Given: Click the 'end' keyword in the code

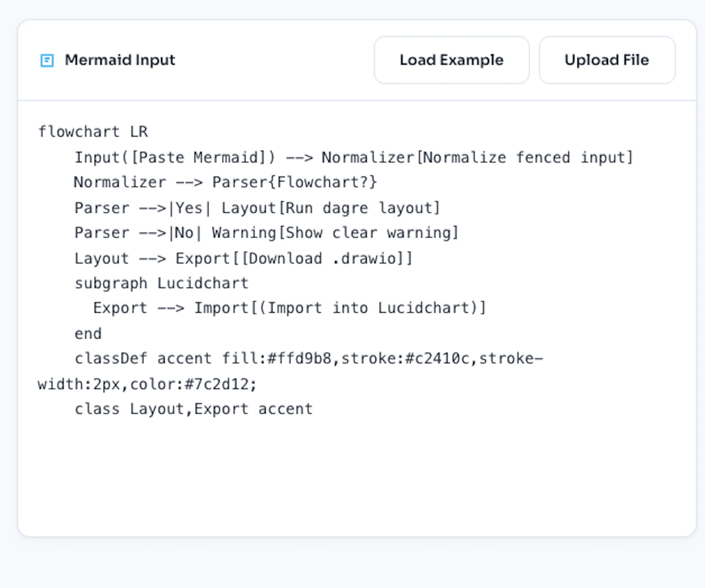Looking at the screenshot, I should coord(88,333).
